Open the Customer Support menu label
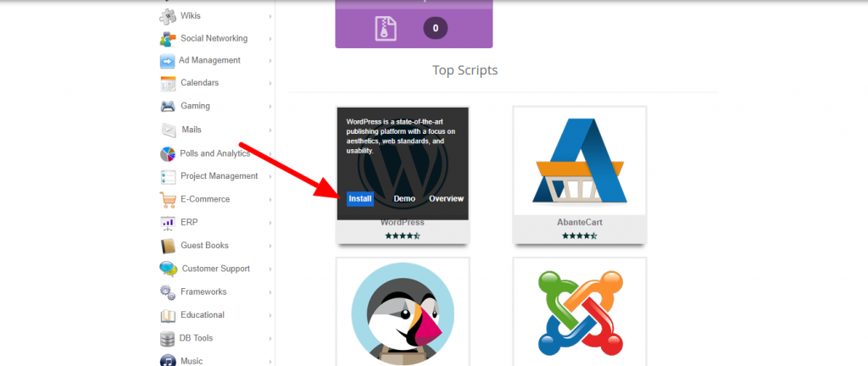This screenshot has height=366, width=868. coord(216,269)
